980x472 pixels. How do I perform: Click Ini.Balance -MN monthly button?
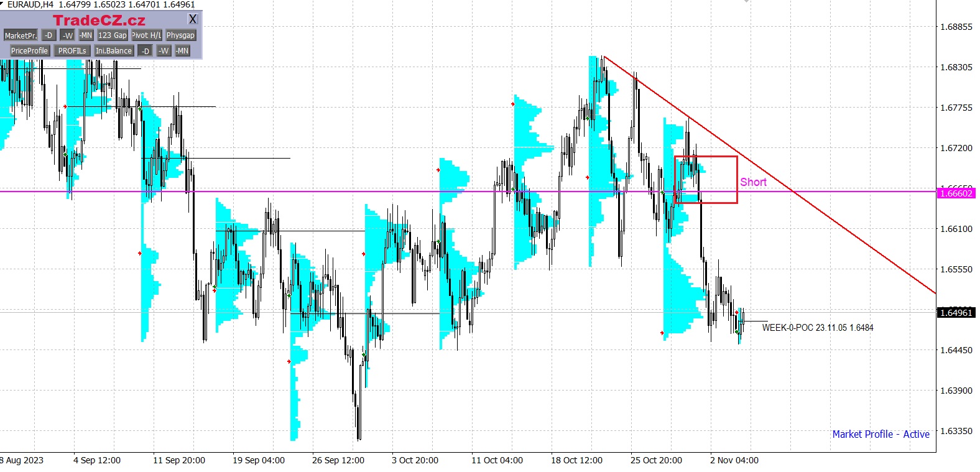pos(182,51)
